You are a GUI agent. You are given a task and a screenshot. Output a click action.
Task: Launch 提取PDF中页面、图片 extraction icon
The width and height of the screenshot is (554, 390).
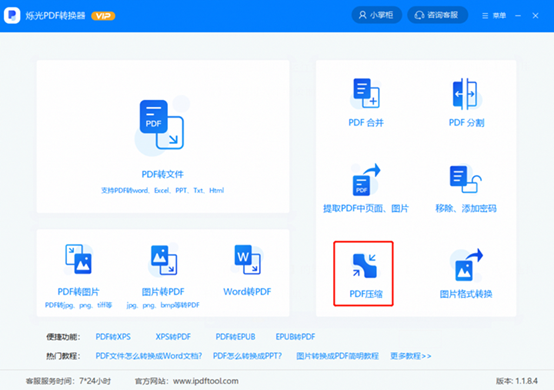(x=366, y=179)
